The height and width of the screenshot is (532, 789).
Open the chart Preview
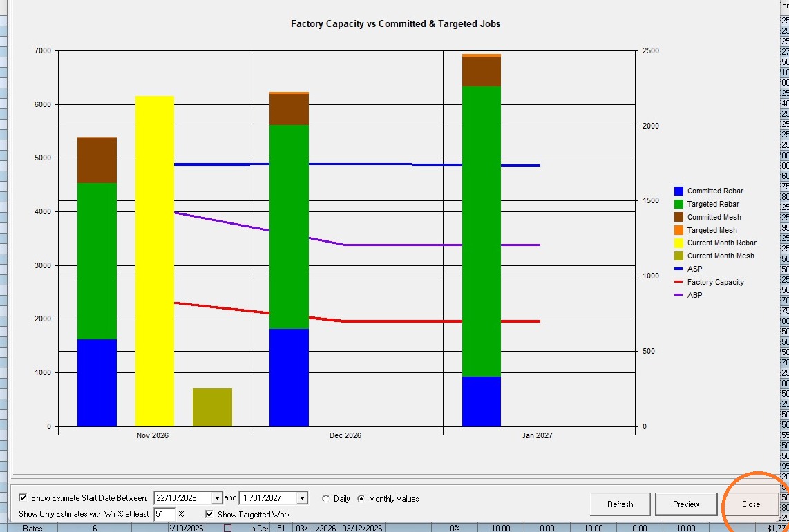(x=686, y=504)
